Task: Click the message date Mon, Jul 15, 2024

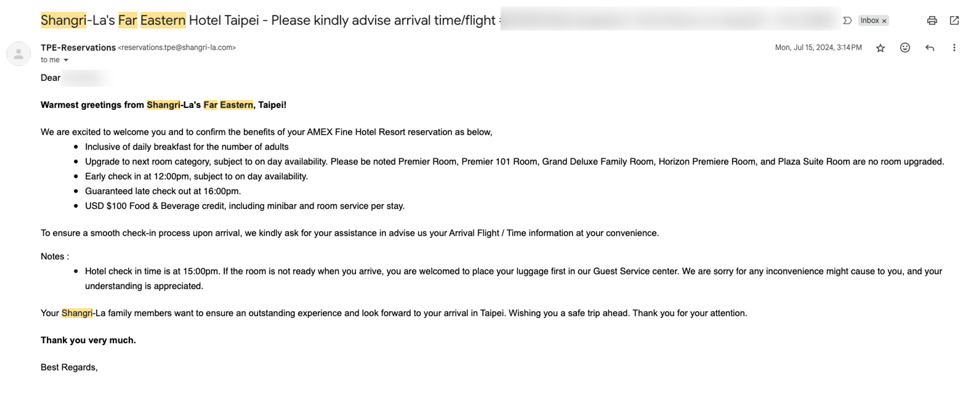Action: coord(818,47)
